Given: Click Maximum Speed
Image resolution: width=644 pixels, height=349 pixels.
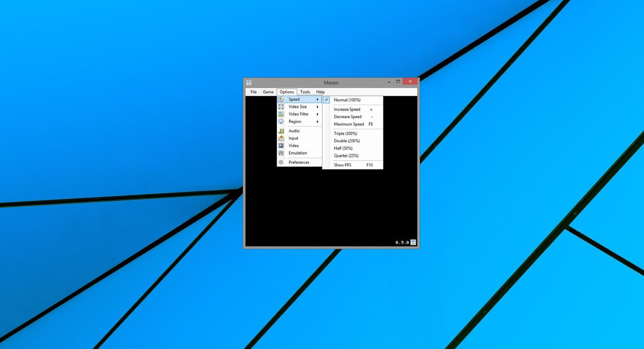Looking at the screenshot, I should (x=349, y=124).
